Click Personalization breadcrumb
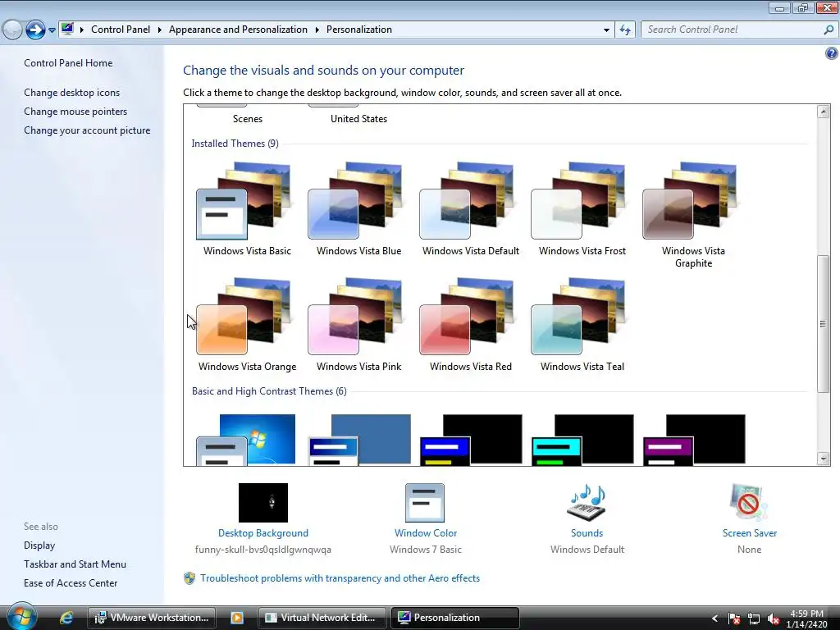 359,30
